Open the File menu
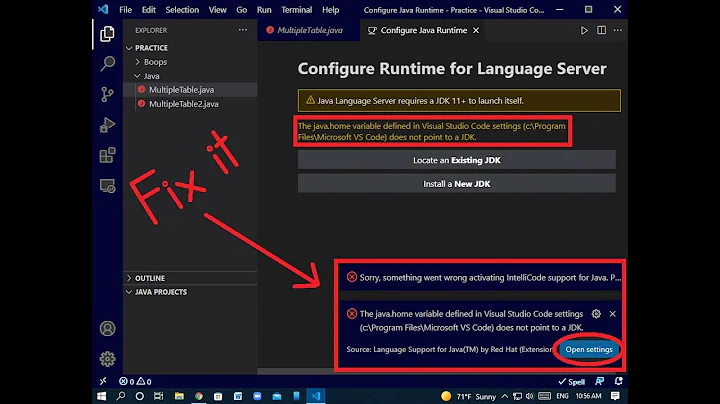 coord(125,10)
